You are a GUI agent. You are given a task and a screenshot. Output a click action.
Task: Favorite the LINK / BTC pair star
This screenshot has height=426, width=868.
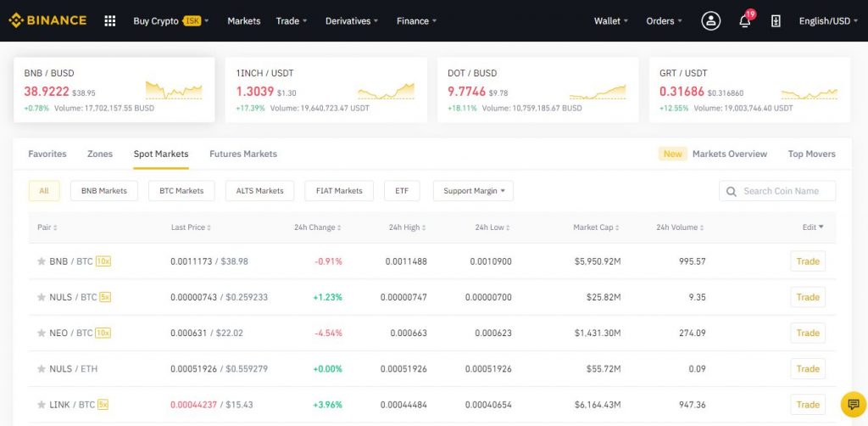pyautogui.click(x=41, y=405)
